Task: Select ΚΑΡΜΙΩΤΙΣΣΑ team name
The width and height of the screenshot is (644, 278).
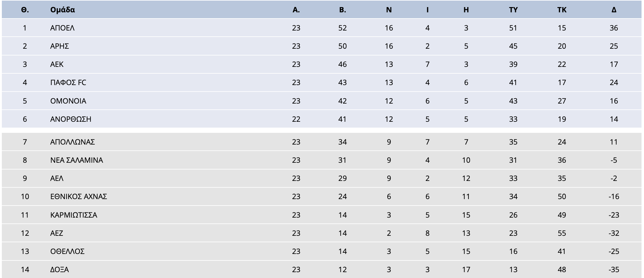Action: (x=74, y=215)
